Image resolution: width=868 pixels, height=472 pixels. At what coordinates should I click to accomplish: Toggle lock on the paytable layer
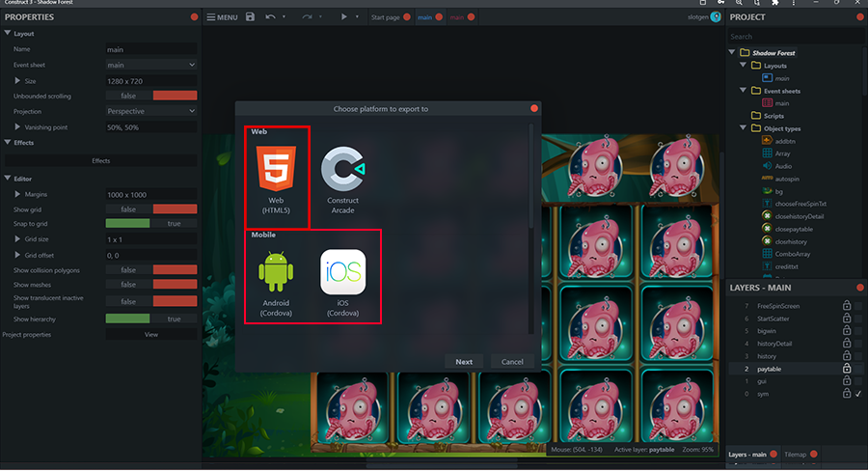tap(847, 369)
